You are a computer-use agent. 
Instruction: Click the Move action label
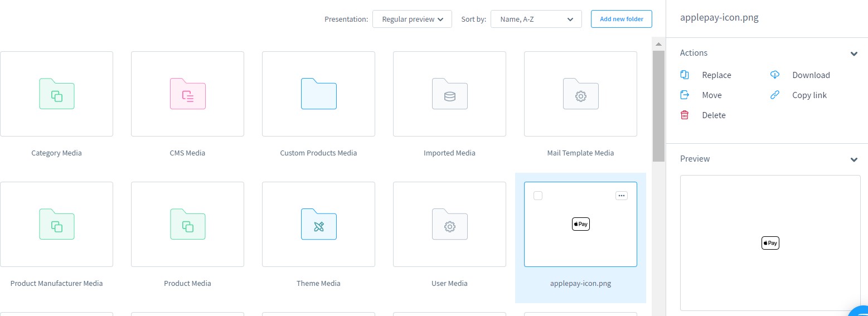[x=712, y=95]
